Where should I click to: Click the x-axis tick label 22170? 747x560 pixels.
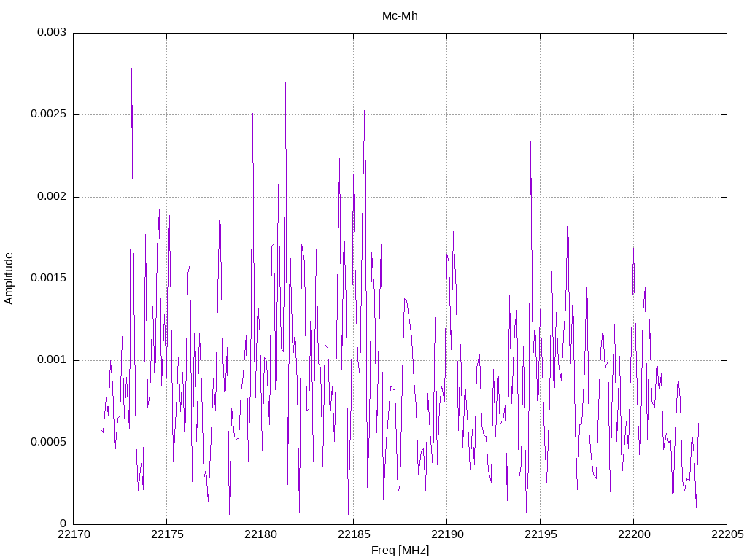[74, 534]
